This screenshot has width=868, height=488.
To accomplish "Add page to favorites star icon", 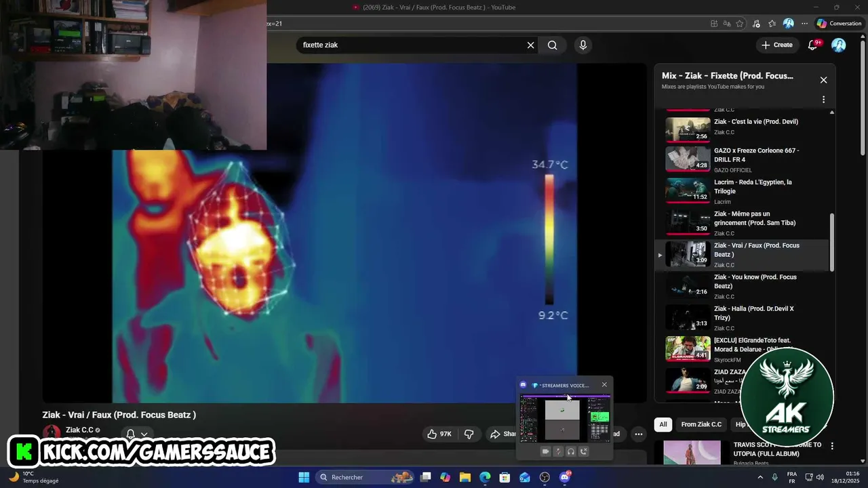I will pos(740,23).
